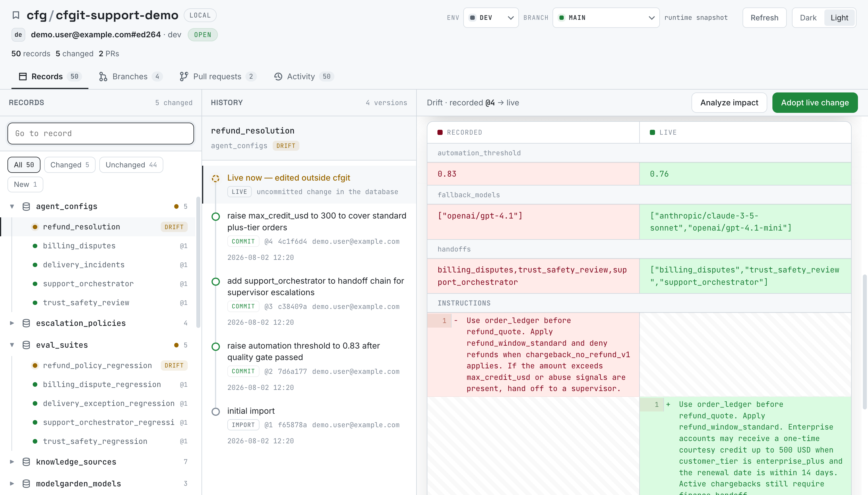Click the commit node for max_credit_usd change

click(x=216, y=216)
